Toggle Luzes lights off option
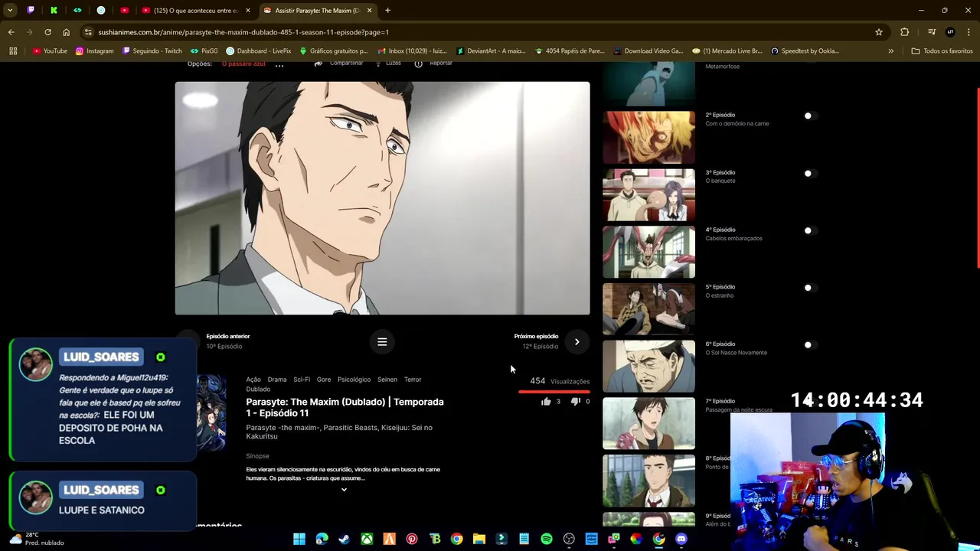 click(387, 64)
